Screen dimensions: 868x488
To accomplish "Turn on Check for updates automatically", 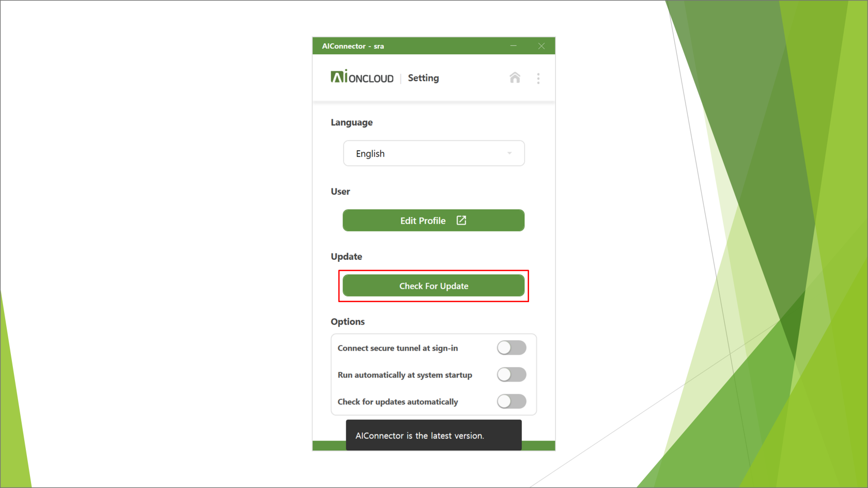I will point(512,401).
